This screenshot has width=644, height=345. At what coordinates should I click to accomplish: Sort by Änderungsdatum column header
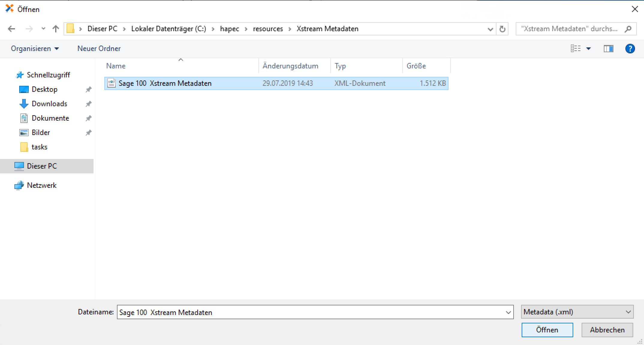pos(290,66)
